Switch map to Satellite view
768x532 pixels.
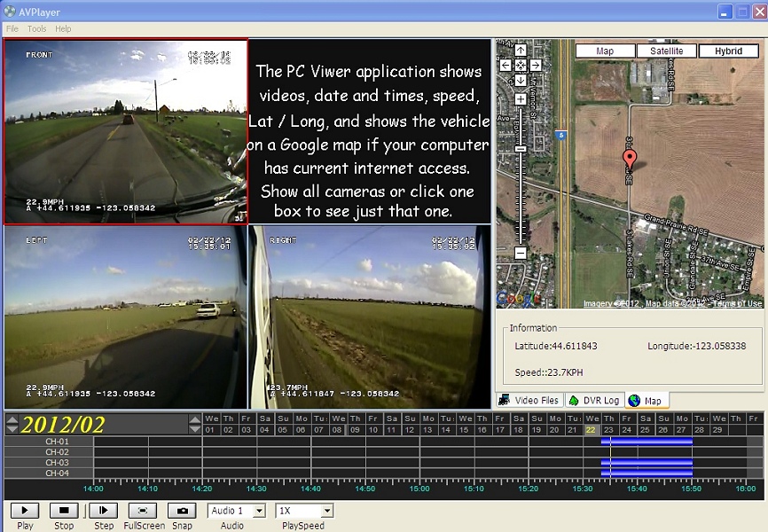point(666,51)
